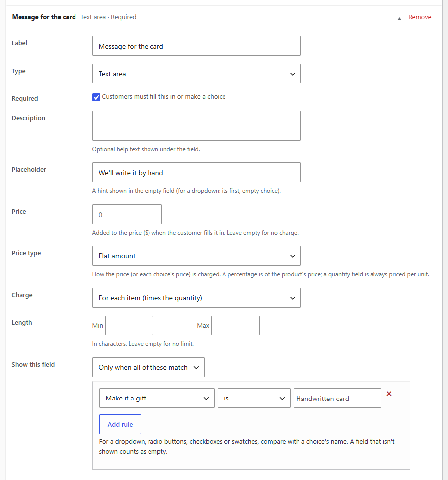Open the Type dropdown showing Text area
The image size is (448, 480).
coord(197,74)
